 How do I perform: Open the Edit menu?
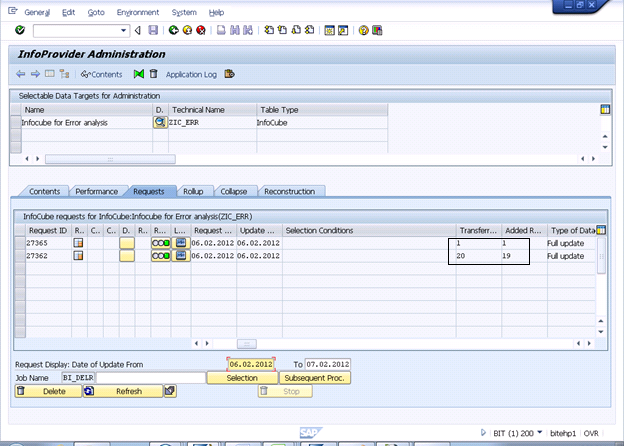pos(68,12)
